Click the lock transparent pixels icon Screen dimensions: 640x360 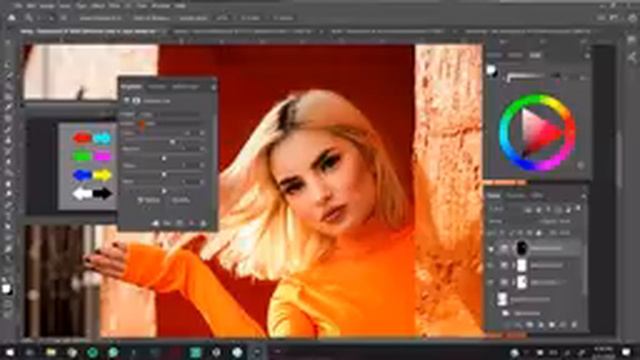point(503,233)
